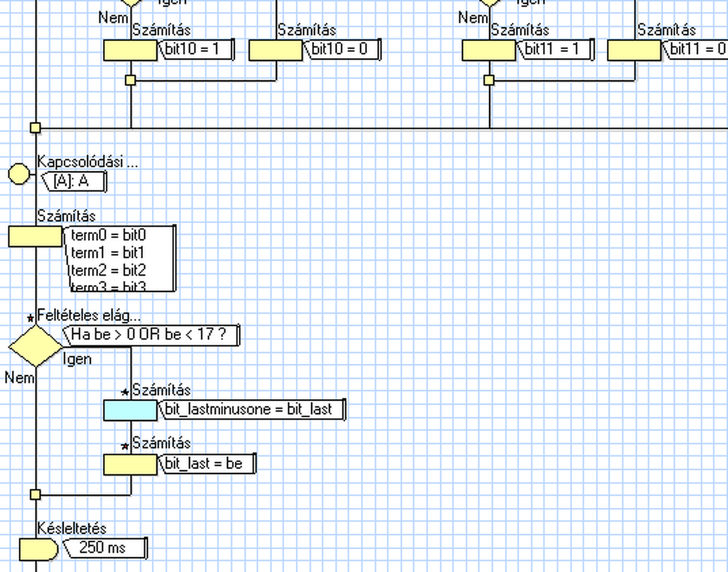The image size is (728, 572).
Task: Click the 'Kapcsolódási ...' title text
Action: [x=88, y=162]
